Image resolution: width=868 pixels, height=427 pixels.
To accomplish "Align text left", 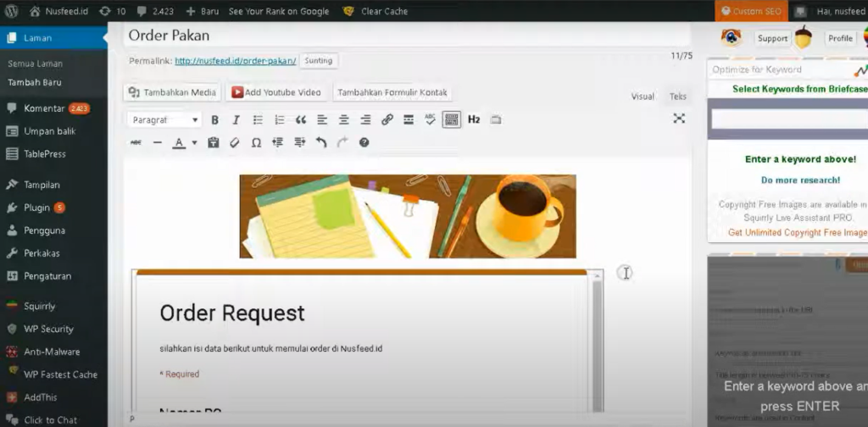I will click(x=322, y=120).
